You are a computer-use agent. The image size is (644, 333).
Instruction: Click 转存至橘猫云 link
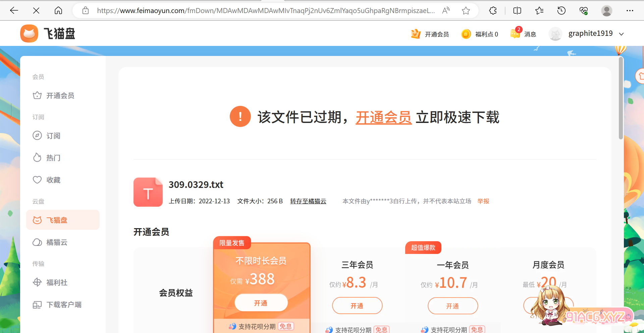pos(308,201)
